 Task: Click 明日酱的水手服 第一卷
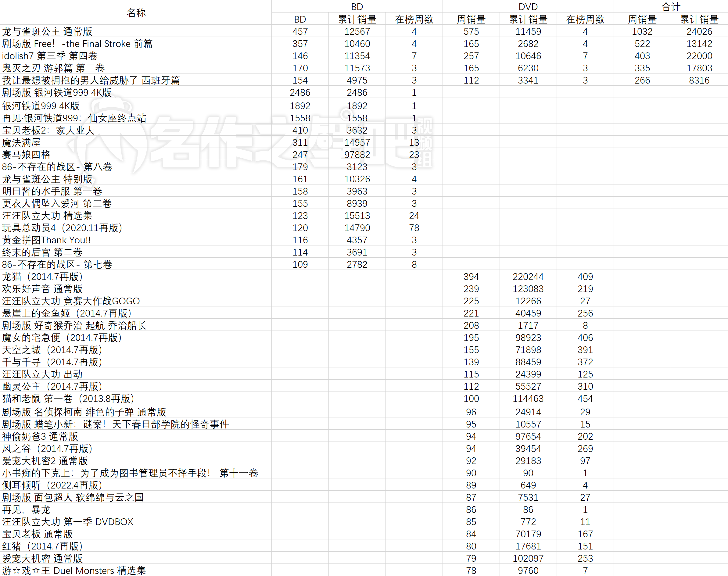point(52,191)
